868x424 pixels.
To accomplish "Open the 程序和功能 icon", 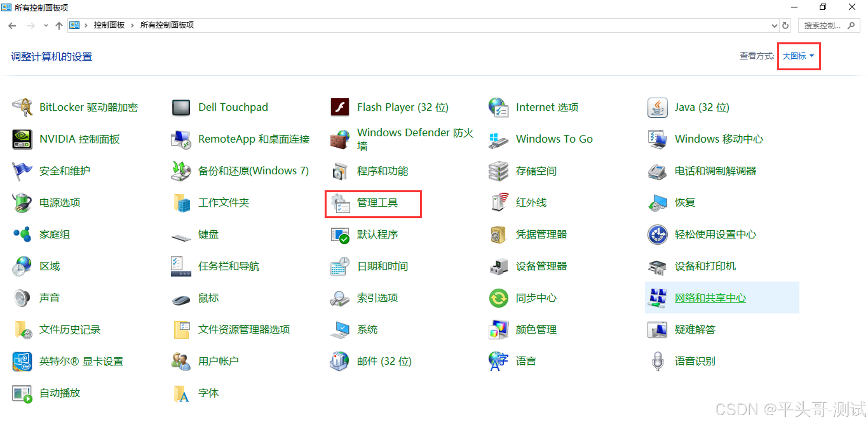I will pos(340,171).
